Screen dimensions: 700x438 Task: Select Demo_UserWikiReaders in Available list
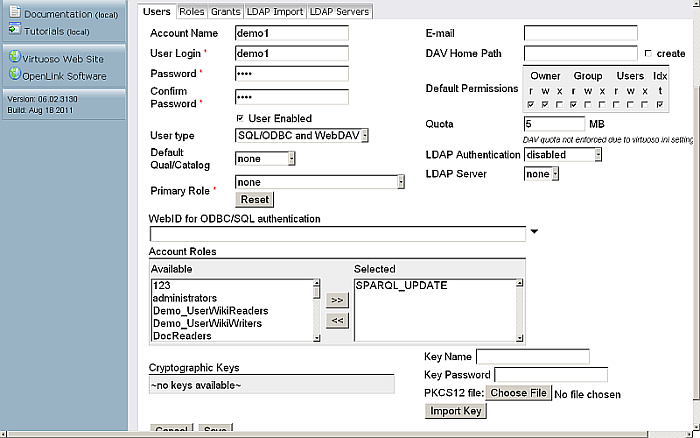(233, 310)
